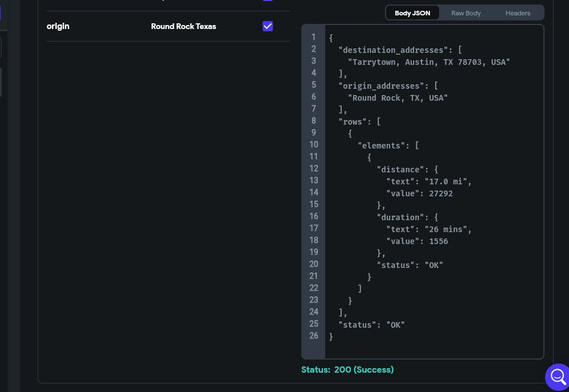Click the "origin_addresses" key in response
569x392 pixels.
pyautogui.click(x=383, y=85)
